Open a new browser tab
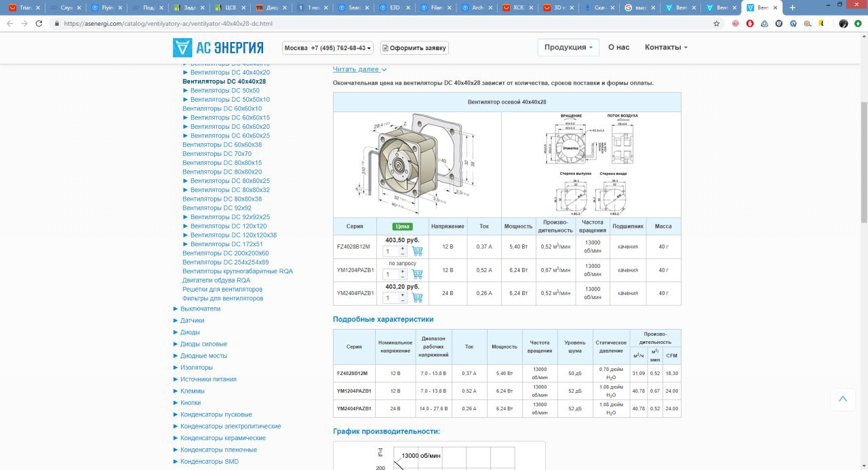Image resolution: width=868 pixels, height=470 pixels. click(x=792, y=7)
